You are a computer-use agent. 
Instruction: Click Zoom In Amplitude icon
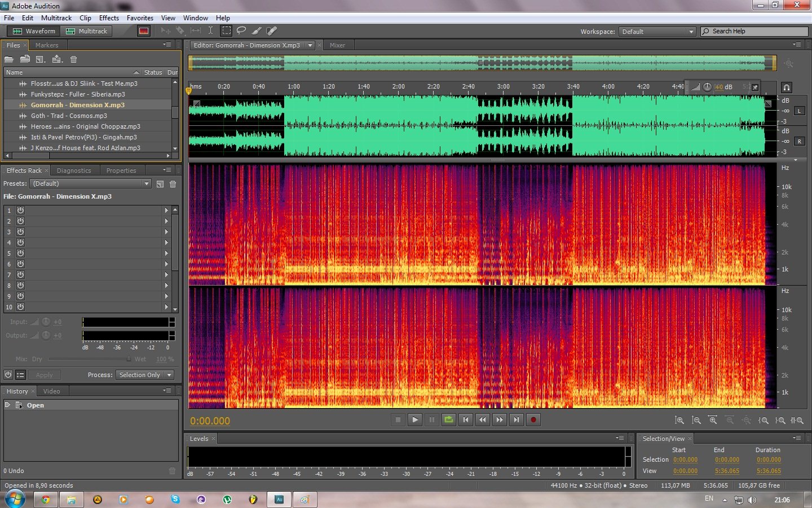click(x=679, y=421)
